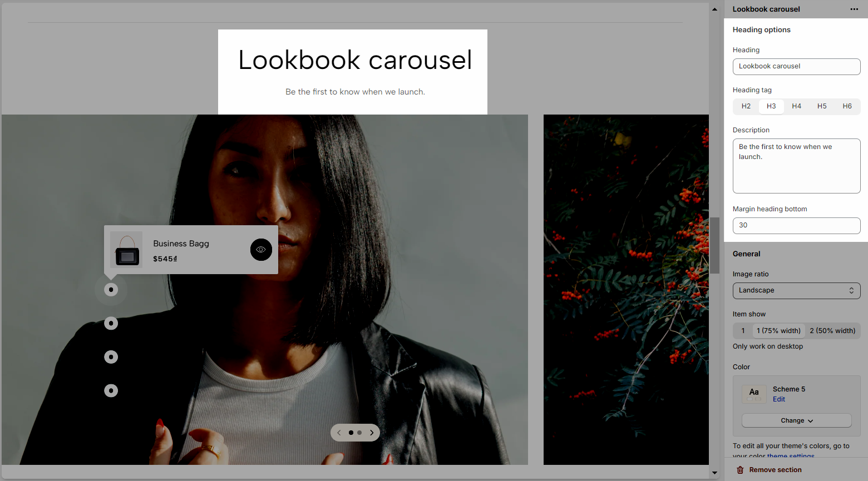The image size is (868, 481).
Task: Click the previous slide arrow
Action: (x=339, y=433)
